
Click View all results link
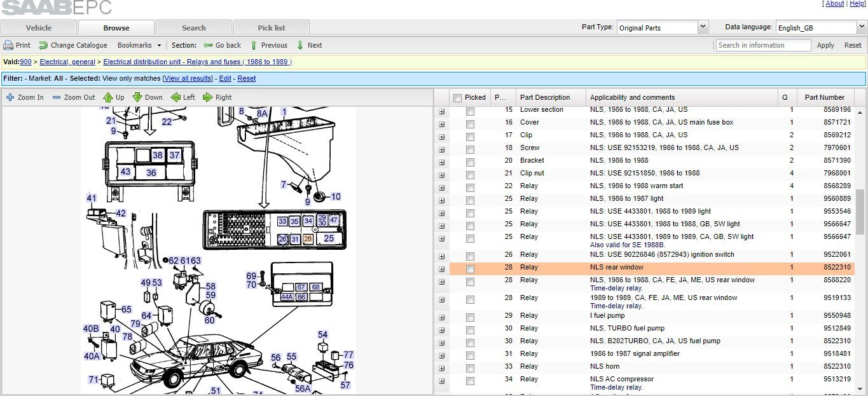coord(188,78)
